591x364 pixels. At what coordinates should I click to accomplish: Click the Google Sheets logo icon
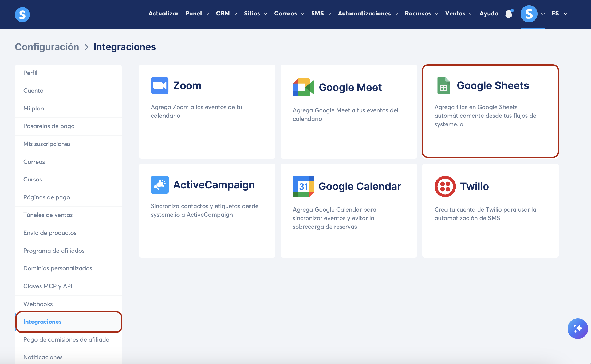click(443, 86)
